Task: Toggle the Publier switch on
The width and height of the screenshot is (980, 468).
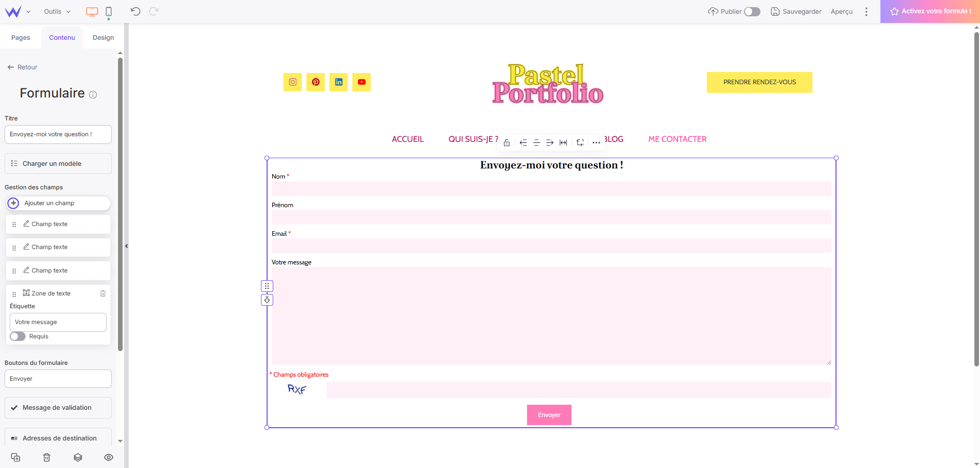Action: 752,11
